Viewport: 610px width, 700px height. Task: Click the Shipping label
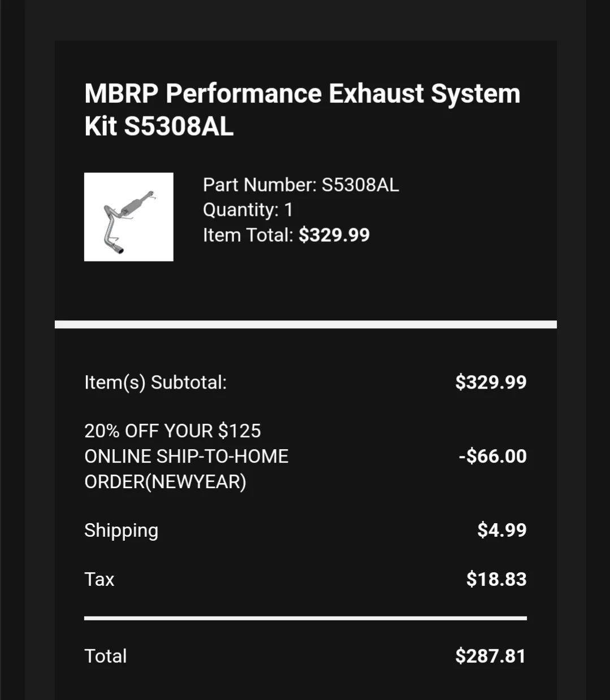(x=121, y=531)
